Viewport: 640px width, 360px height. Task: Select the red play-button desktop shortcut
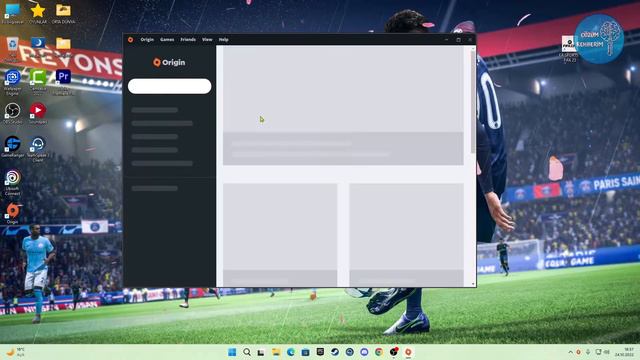[x=38, y=113]
